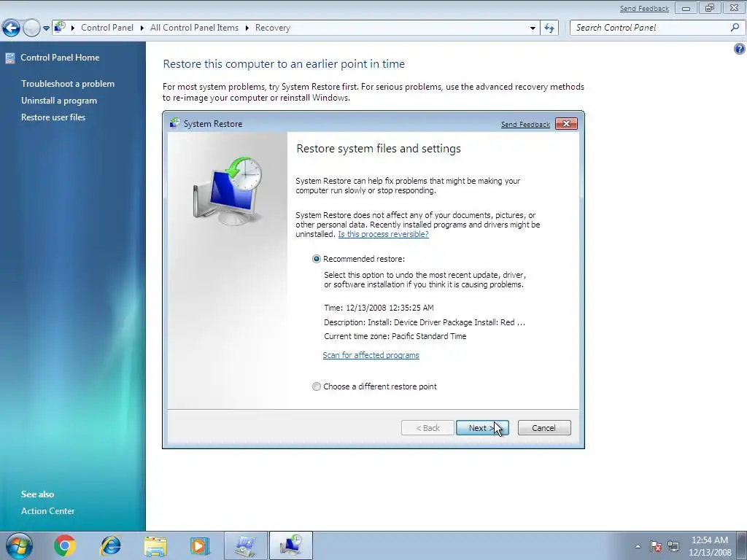Click the Cancel button
747x560 pixels.
(544, 428)
